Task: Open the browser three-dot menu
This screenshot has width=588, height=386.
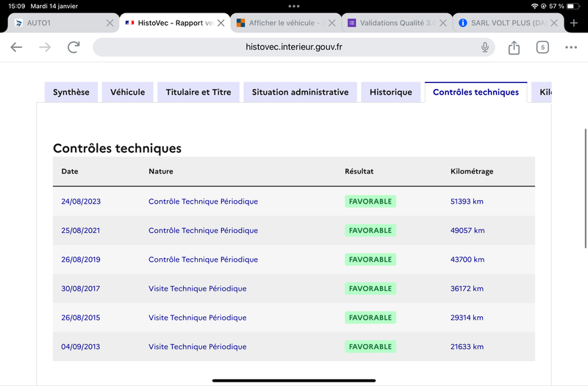Action: pyautogui.click(x=571, y=47)
